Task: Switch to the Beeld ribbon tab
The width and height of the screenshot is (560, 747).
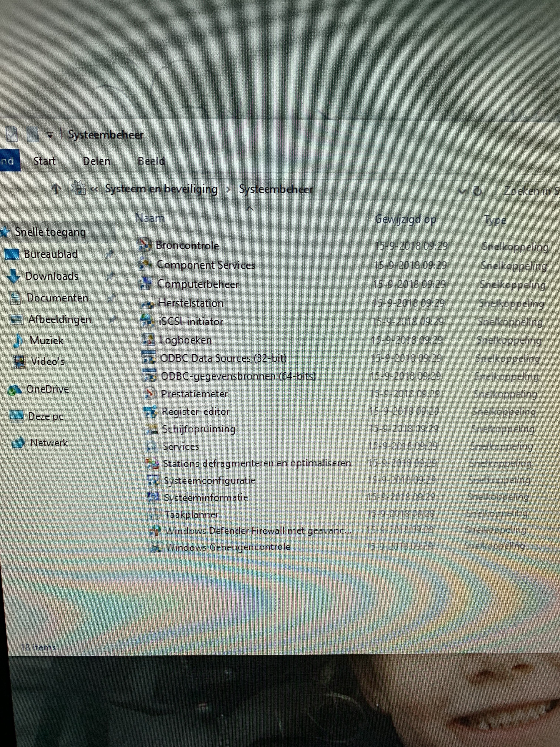Action: pyautogui.click(x=151, y=161)
